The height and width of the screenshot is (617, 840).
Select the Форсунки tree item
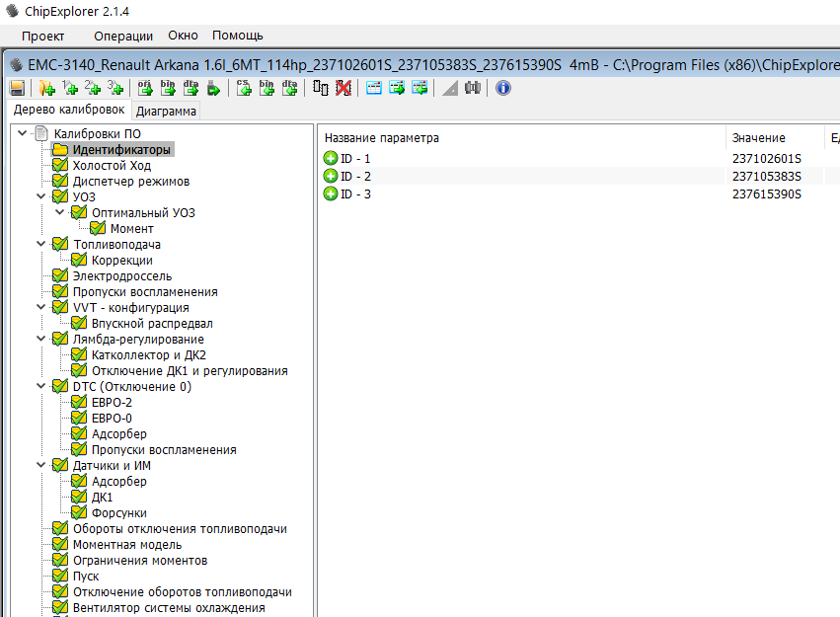point(118,513)
